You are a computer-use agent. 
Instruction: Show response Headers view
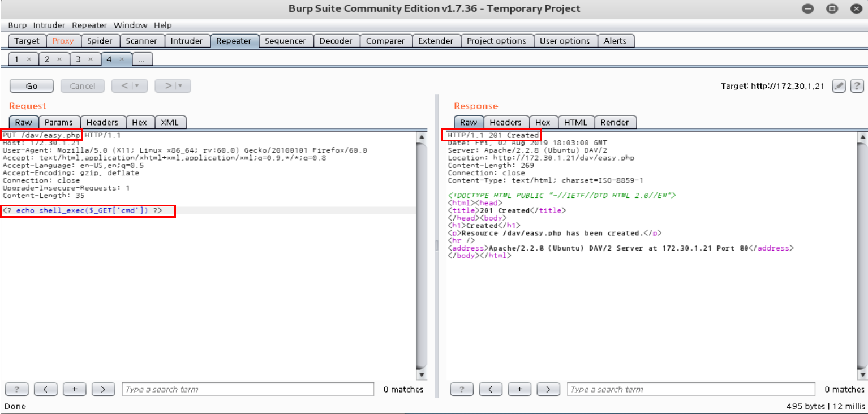pyautogui.click(x=505, y=122)
